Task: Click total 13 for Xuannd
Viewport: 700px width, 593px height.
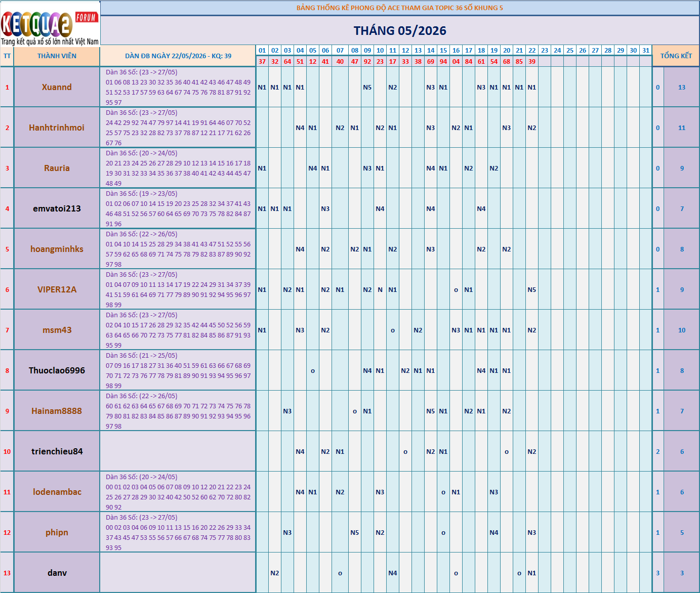Action: [682, 87]
